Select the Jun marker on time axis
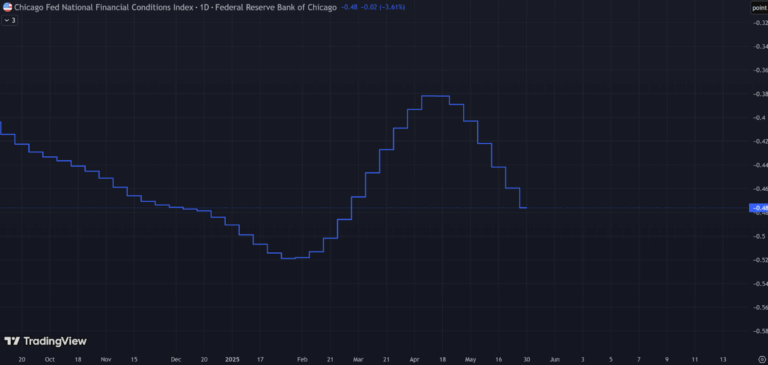 554,359
